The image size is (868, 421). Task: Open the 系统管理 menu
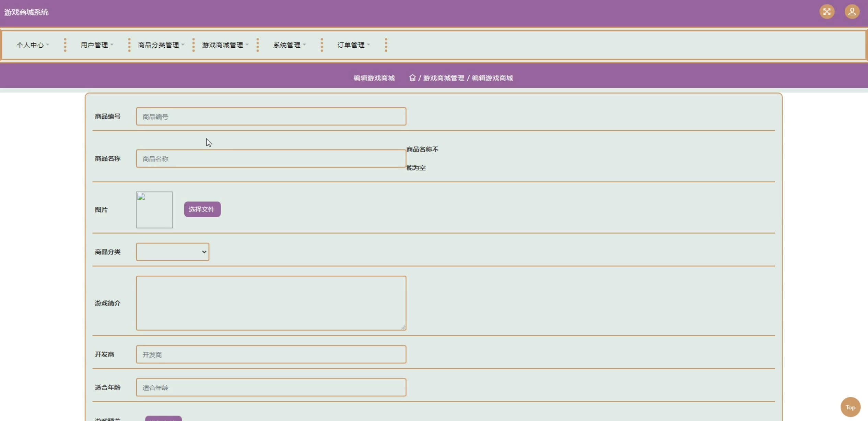289,45
